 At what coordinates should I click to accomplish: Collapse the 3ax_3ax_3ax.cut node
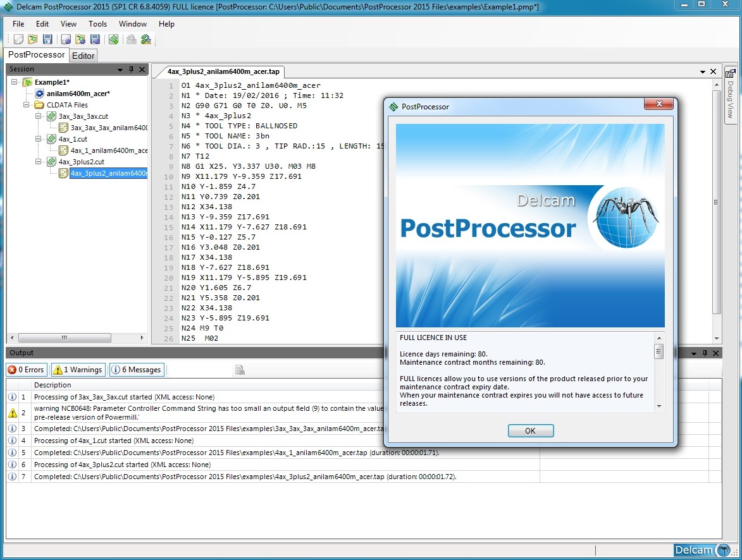pos(39,116)
